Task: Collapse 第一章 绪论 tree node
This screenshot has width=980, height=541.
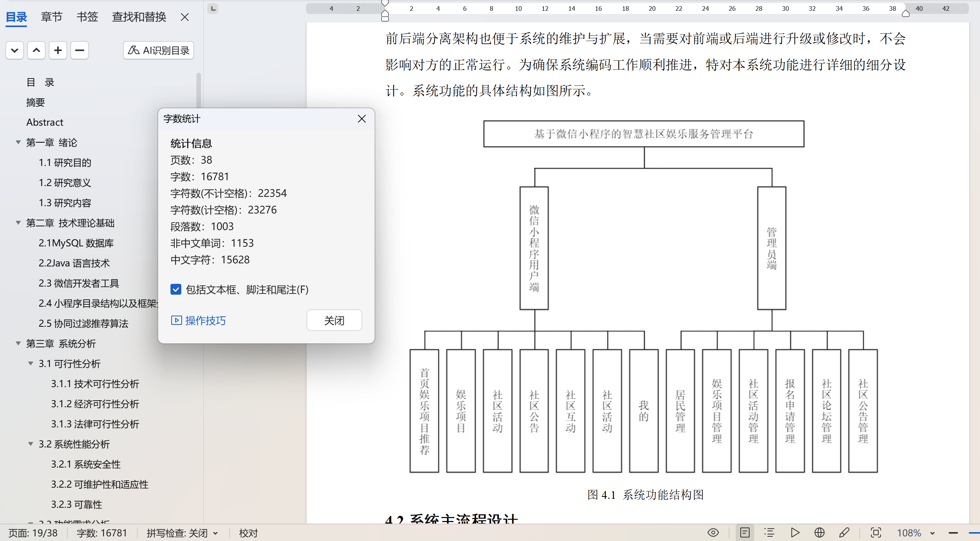Action: 18,142
